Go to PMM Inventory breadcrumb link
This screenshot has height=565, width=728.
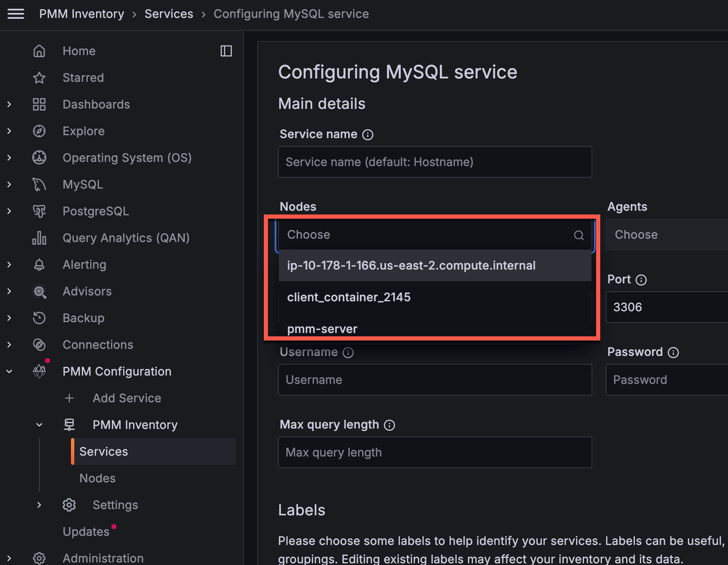82,14
